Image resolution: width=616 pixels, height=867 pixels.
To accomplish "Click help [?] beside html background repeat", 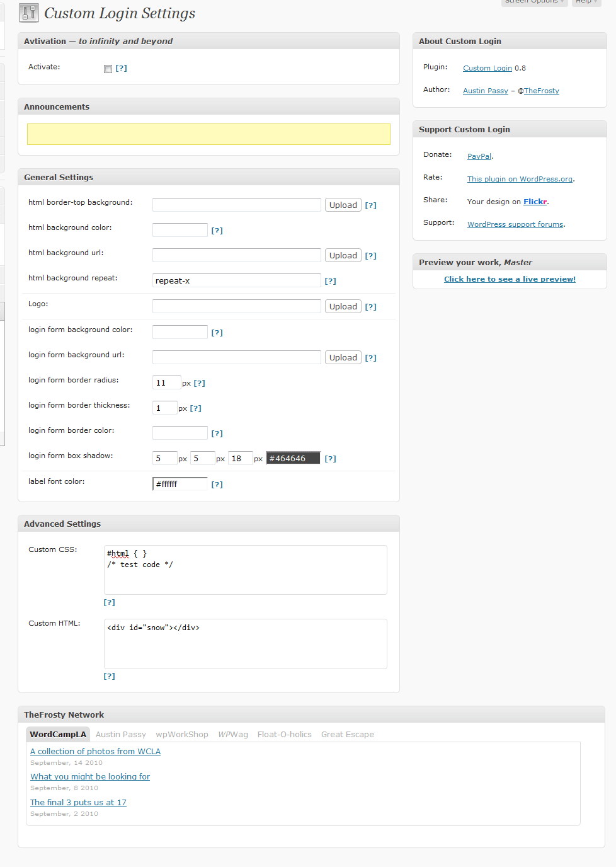I will pyautogui.click(x=330, y=281).
